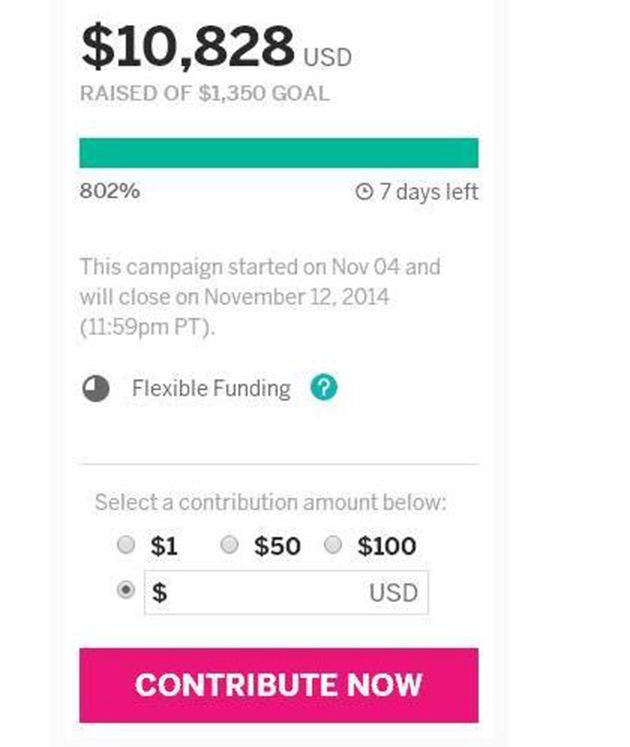
Task: Select the custom amount radio button
Action: tap(126, 590)
